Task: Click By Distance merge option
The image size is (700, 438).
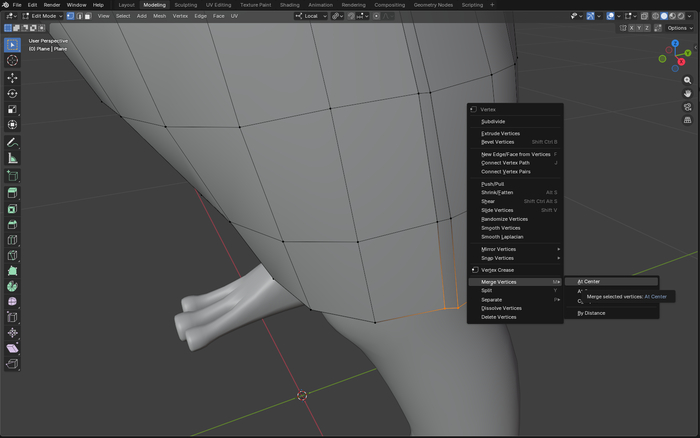Action: pos(591,313)
